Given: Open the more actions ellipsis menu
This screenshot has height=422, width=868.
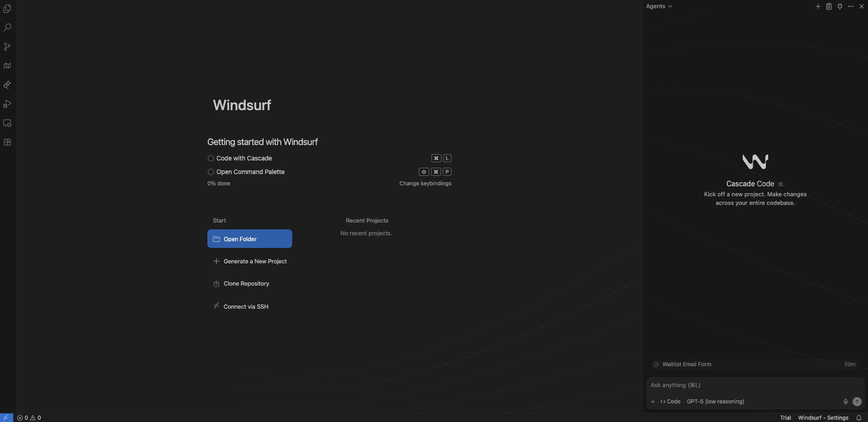Looking at the screenshot, I should pos(851,6).
